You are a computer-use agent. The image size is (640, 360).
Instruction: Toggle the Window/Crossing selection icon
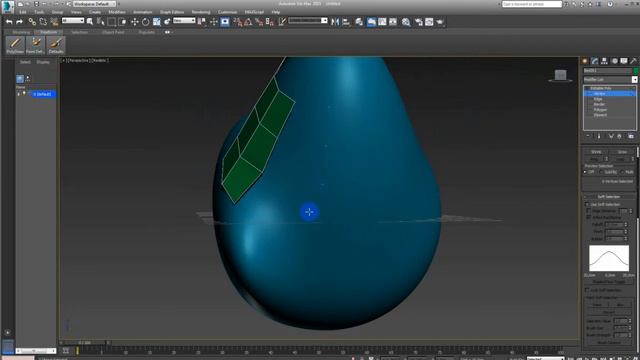(x=122, y=22)
